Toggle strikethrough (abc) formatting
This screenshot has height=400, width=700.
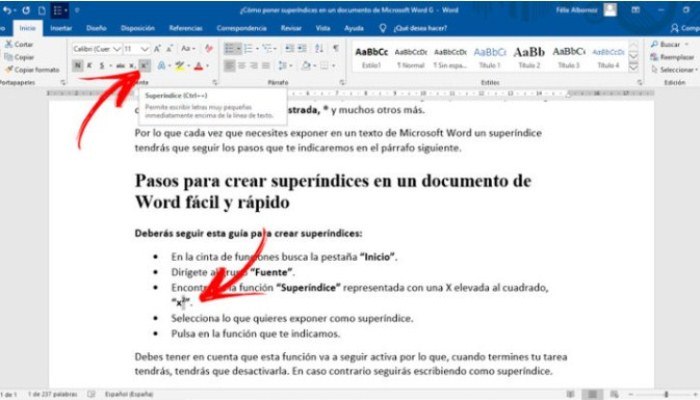pos(120,66)
